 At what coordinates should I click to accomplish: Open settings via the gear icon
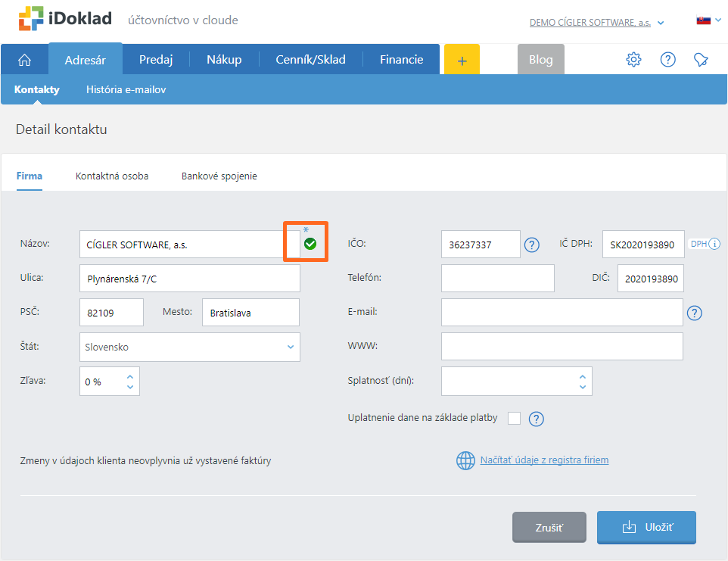[633, 60]
